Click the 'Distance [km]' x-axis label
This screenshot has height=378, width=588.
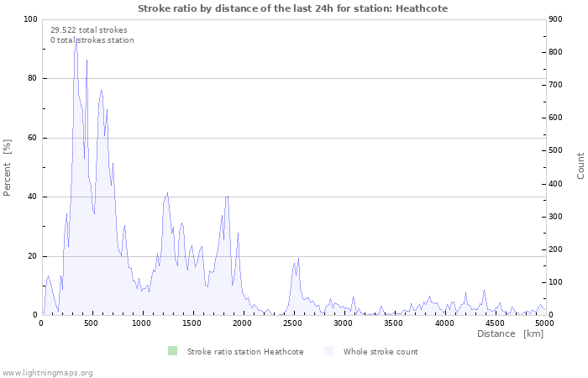coord(510,334)
